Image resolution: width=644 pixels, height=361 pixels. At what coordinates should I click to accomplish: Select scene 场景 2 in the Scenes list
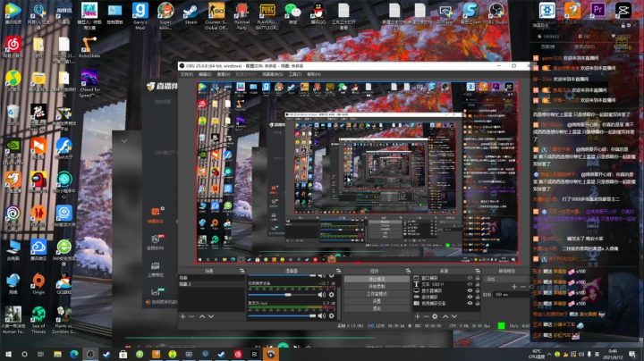point(211,284)
